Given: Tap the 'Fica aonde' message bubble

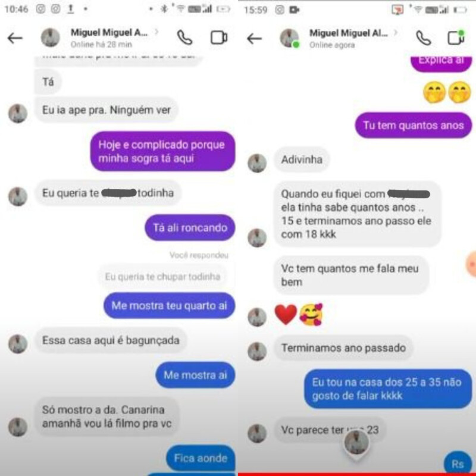Looking at the screenshot, I should 201,458.
